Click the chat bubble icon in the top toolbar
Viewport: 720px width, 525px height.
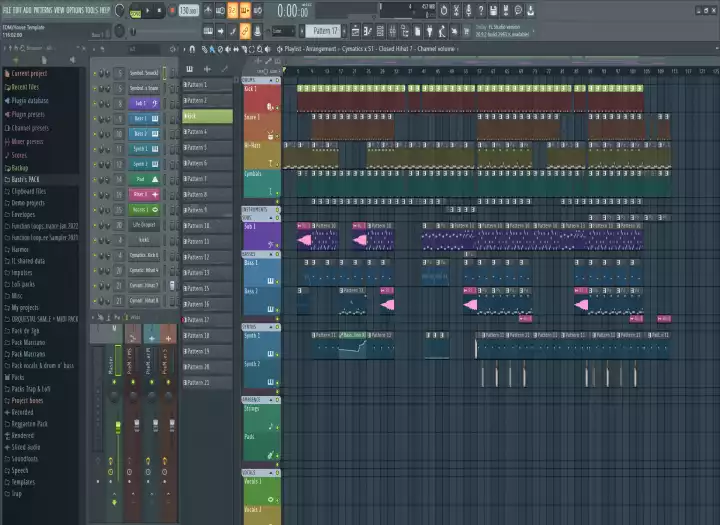(x=518, y=10)
